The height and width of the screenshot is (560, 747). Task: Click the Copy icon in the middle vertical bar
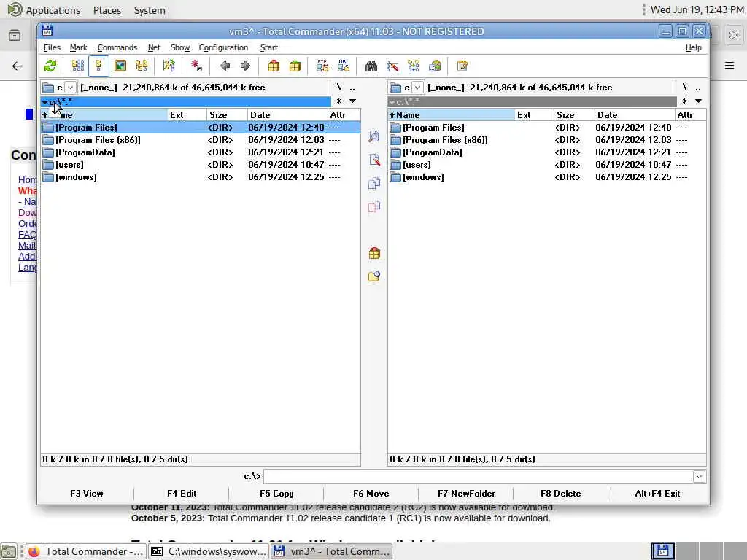pos(374,183)
